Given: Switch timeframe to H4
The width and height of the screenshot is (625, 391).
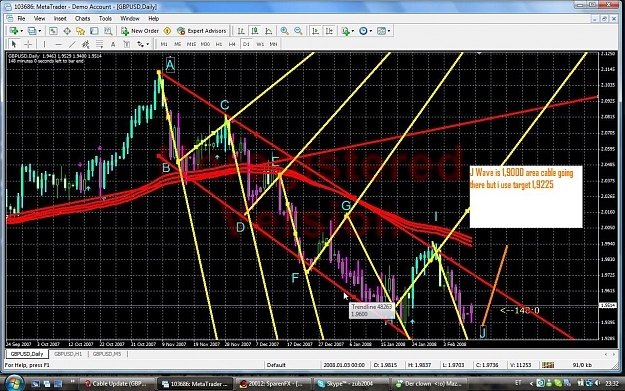Looking at the screenshot, I should pyautogui.click(x=232, y=44).
